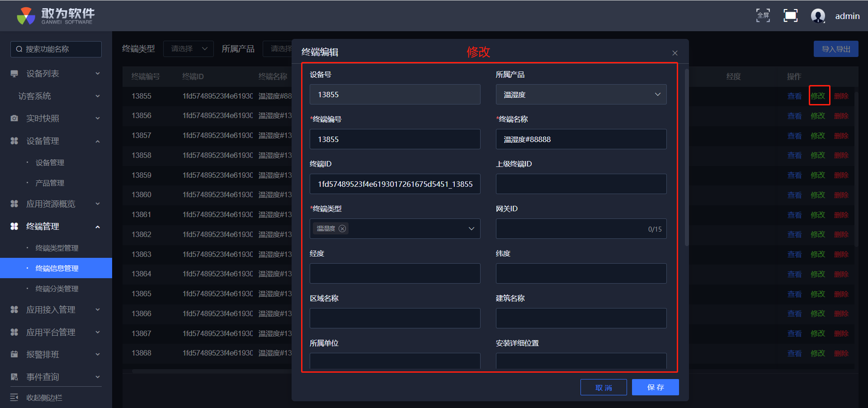Click the 上级终端ID input field
868x408 pixels.
[x=581, y=184]
